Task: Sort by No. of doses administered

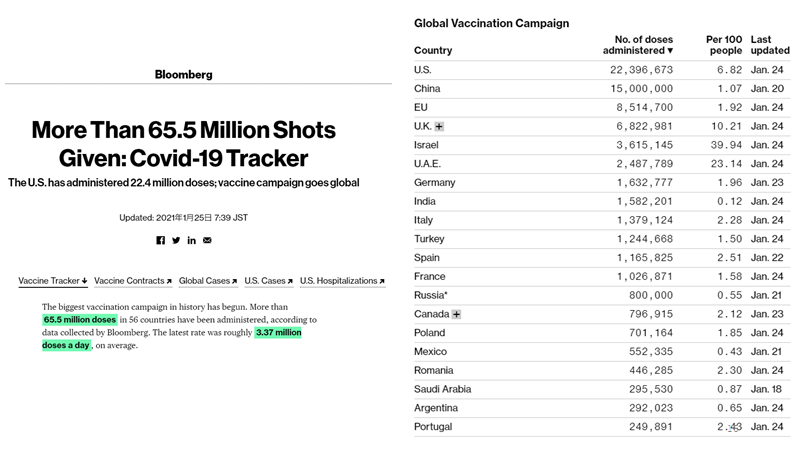Action: [638, 45]
